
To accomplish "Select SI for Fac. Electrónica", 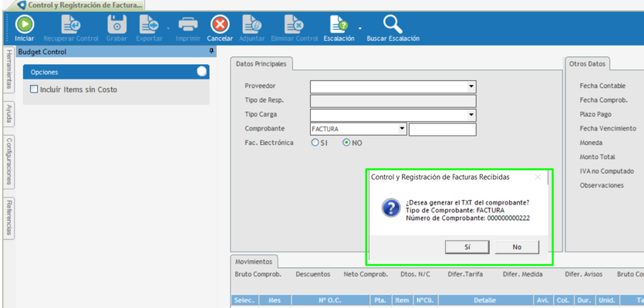I will coord(315,143).
